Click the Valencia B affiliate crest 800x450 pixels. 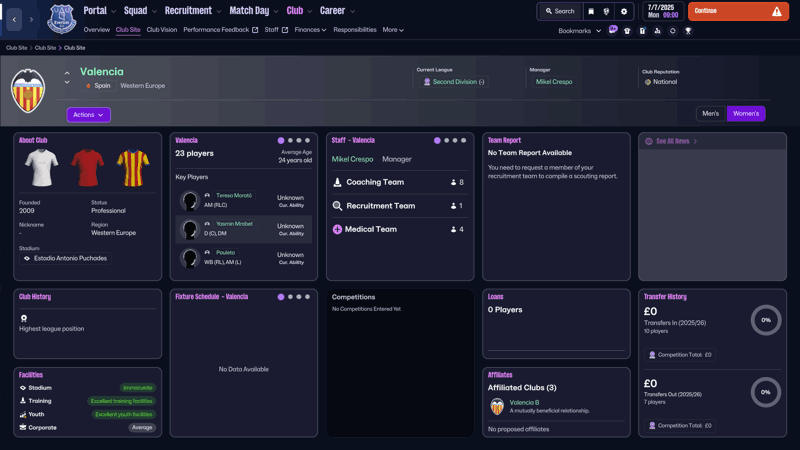[x=497, y=407]
